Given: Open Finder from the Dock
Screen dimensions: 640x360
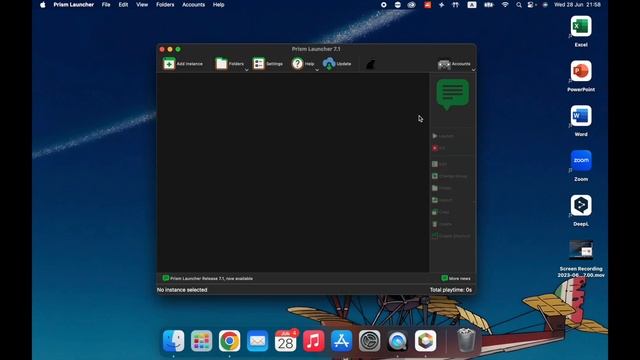Looking at the screenshot, I should [173, 341].
